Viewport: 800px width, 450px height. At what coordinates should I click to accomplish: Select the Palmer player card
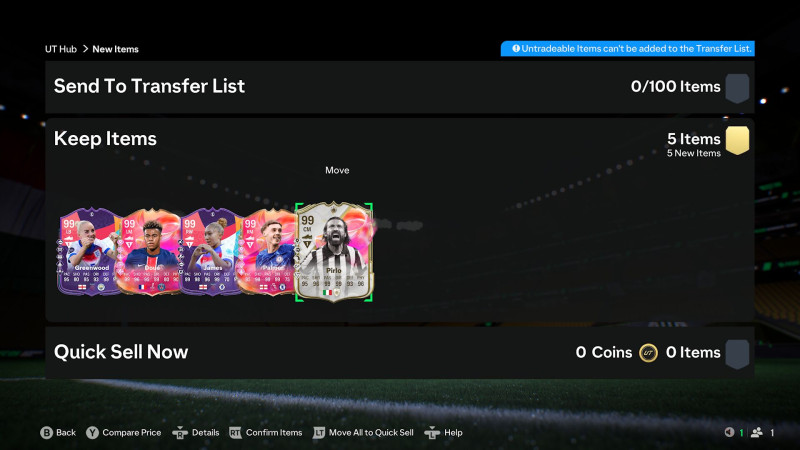click(267, 252)
